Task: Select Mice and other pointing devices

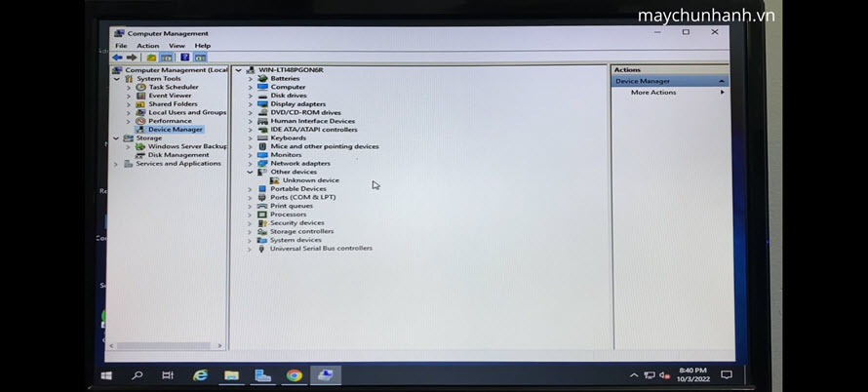Action: click(325, 146)
